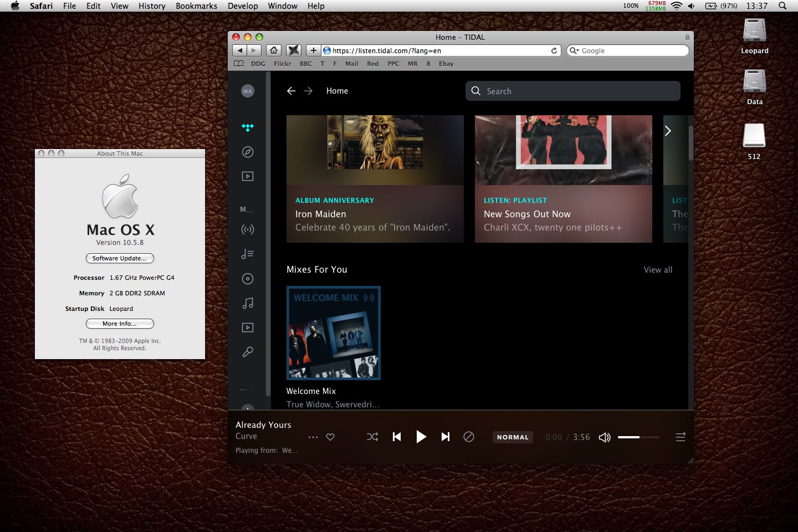Adjust the volume slider in player
This screenshot has height=532, width=798.
[x=638, y=437]
